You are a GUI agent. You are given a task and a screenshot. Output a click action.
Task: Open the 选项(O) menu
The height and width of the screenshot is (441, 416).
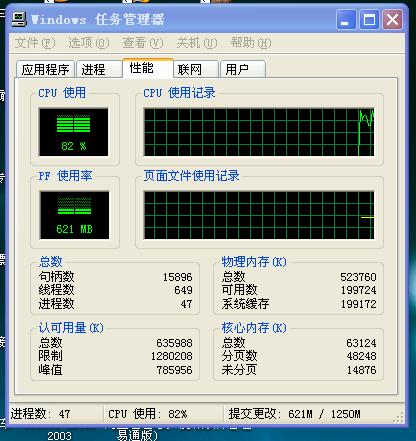(x=89, y=43)
